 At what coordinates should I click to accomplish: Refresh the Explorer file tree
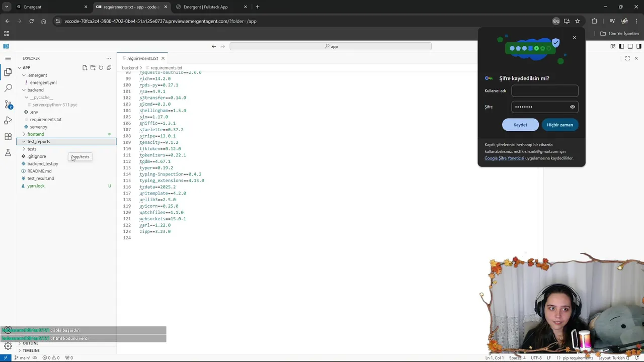tap(101, 67)
